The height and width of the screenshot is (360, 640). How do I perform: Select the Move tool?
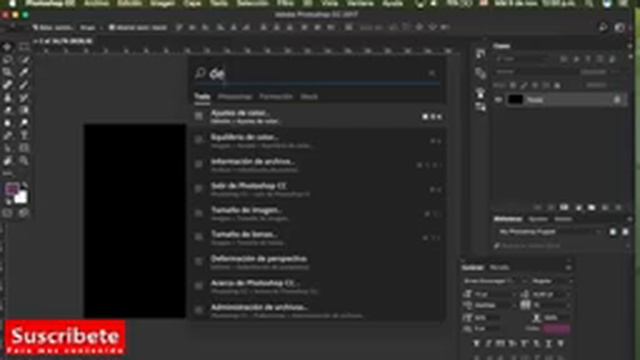[7, 47]
